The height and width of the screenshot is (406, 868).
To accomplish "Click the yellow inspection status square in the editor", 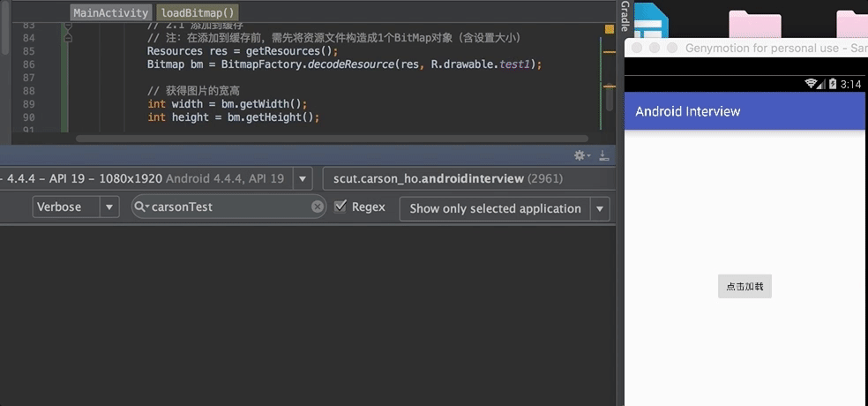I will 610,29.
